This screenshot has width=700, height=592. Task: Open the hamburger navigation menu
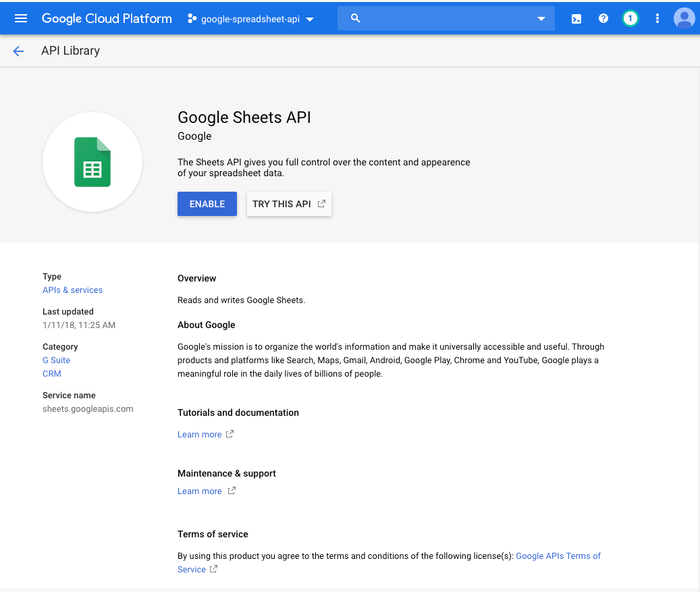click(x=20, y=18)
